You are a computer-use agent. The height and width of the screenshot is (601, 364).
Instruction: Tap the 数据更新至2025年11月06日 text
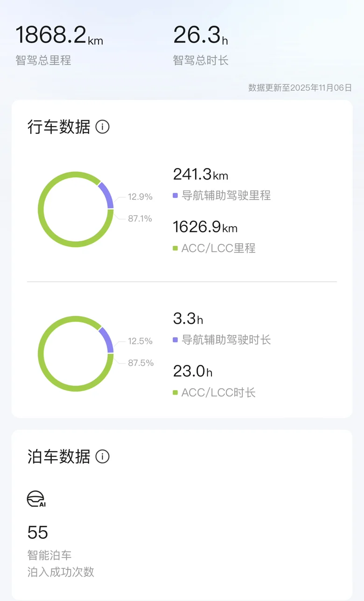[x=300, y=87]
